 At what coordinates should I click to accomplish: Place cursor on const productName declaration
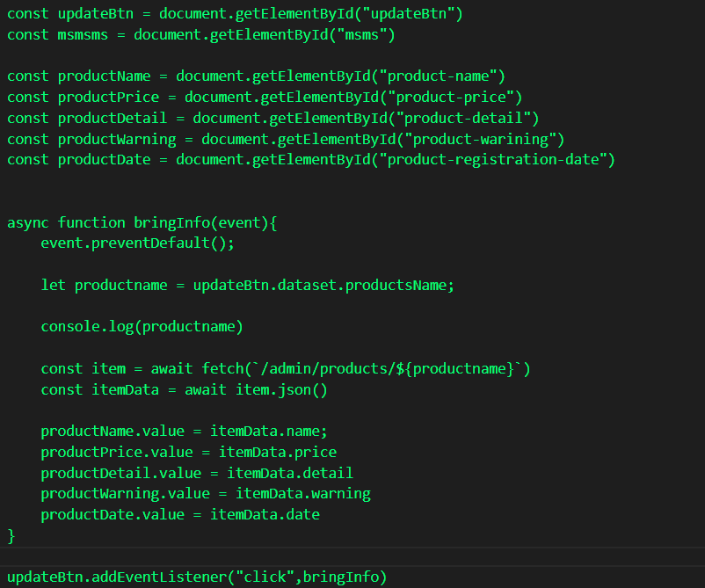(x=104, y=76)
